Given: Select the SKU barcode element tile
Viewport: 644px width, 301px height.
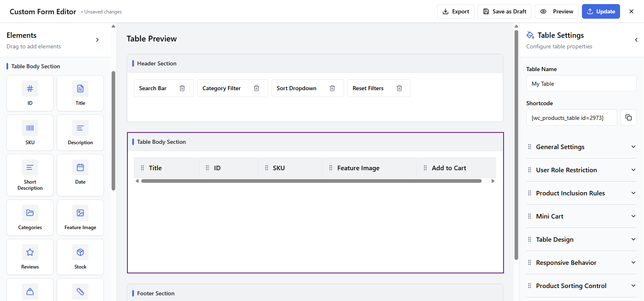Looking at the screenshot, I should pos(30,133).
